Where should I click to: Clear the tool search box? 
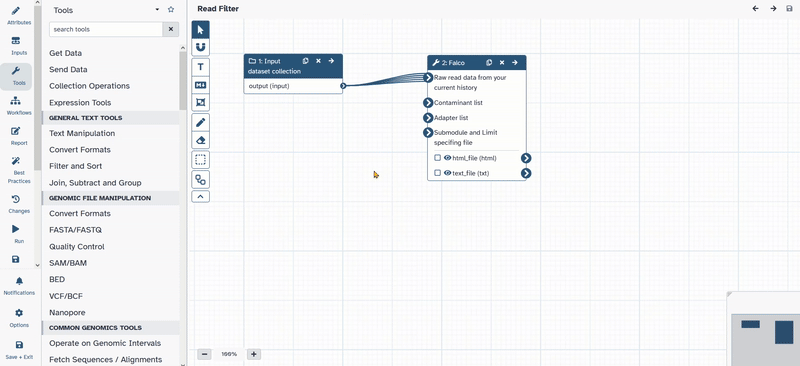coord(170,29)
